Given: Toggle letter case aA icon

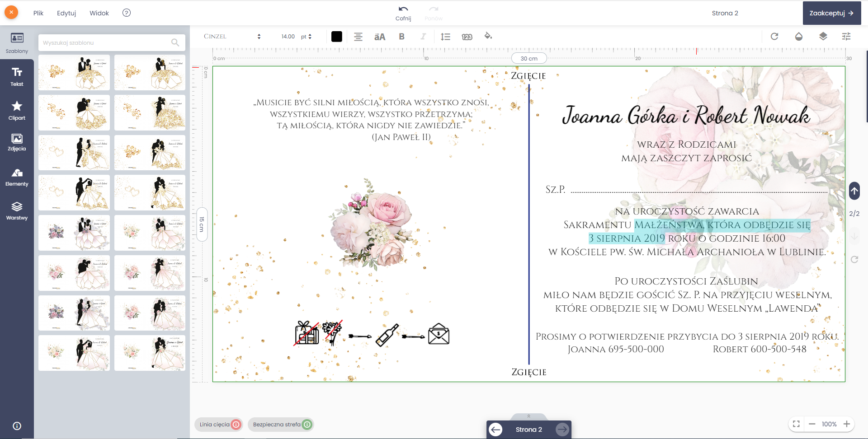Looking at the screenshot, I should [380, 37].
